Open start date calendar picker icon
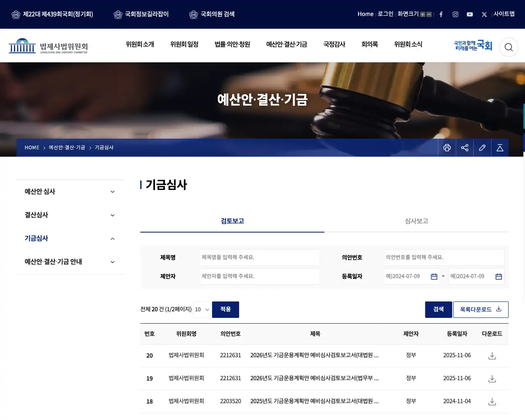 coord(434,276)
